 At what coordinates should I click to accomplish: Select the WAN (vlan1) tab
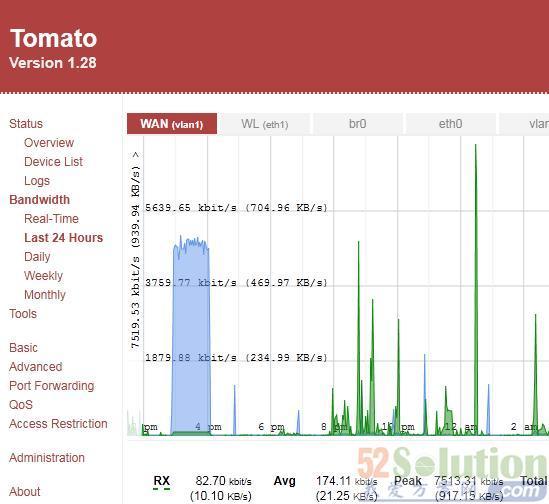point(172,124)
